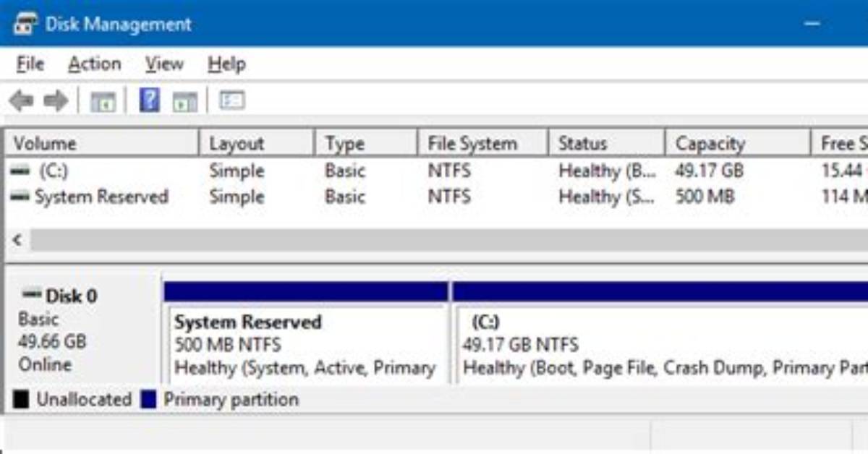Open the View menu
The image size is (868, 454).
tap(163, 64)
